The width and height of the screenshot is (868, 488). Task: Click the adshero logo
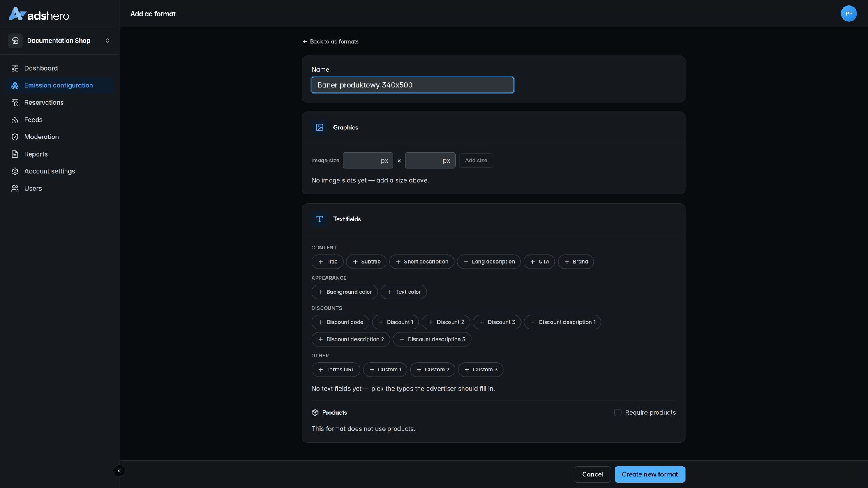[x=39, y=14]
